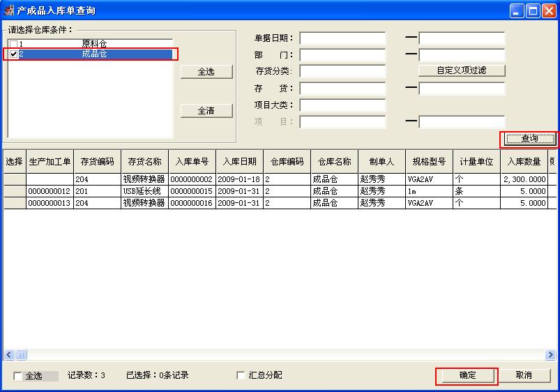Click selection cell of row 0000000015
560x392 pixels.
coord(15,191)
